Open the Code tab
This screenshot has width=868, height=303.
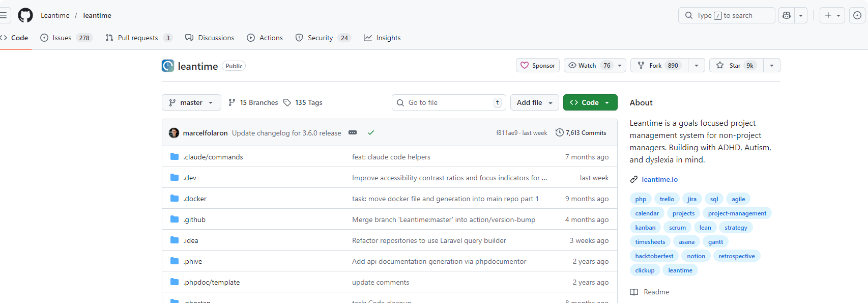point(14,38)
